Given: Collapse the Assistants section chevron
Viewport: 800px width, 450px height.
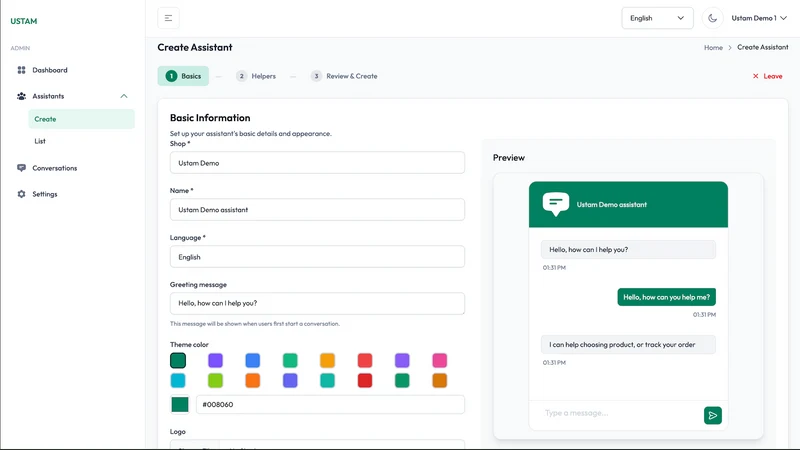Looking at the screenshot, I should point(123,96).
